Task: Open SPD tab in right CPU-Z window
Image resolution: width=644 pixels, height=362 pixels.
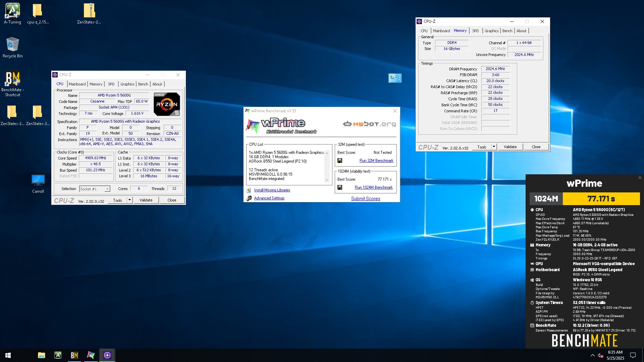Action: pyautogui.click(x=476, y=31)
